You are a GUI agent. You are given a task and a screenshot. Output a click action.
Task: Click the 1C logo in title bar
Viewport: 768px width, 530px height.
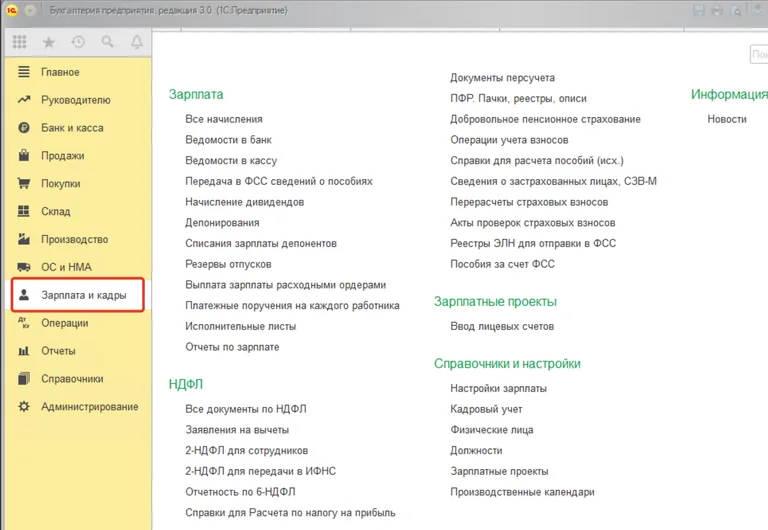9,9
